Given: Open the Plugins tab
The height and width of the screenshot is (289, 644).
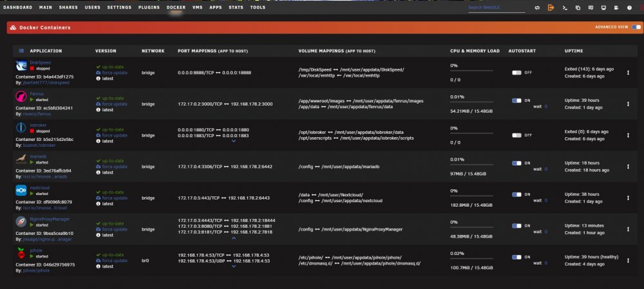Looking at the screenshot, I should tap(149, 7).
